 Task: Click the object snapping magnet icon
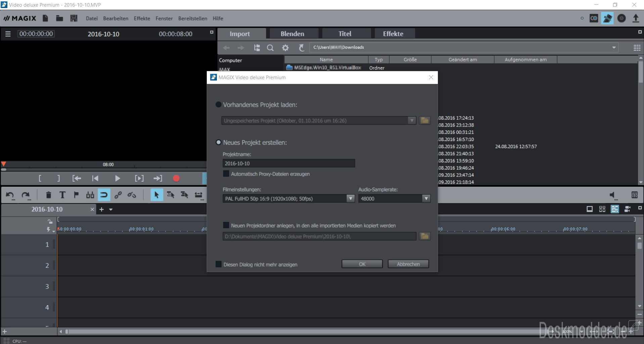[104, 195]
